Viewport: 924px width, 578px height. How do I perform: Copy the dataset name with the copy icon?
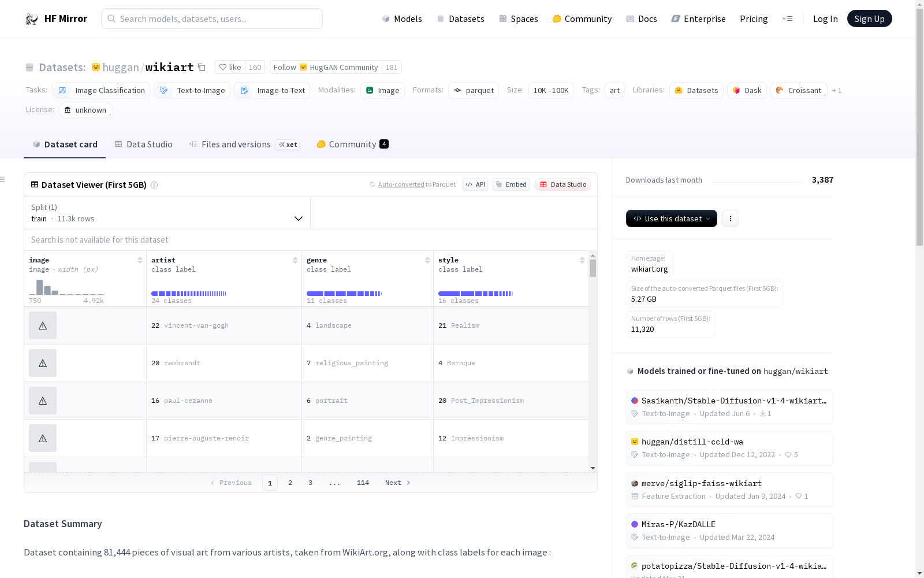[202, 67]
